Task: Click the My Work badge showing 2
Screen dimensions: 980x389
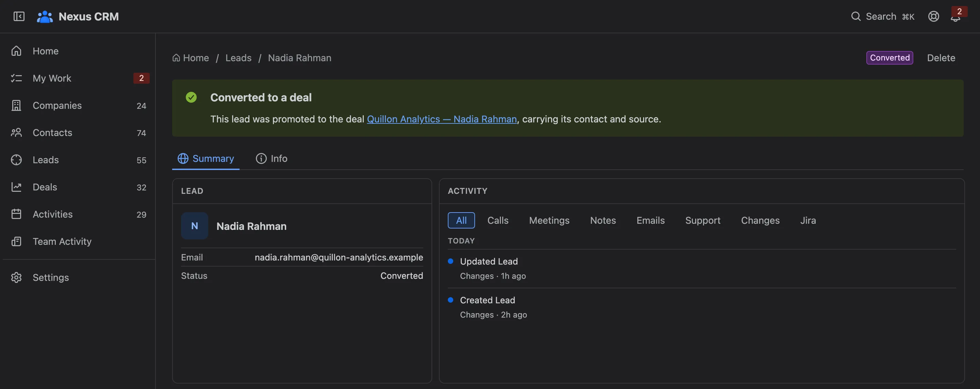Action: pos(141,78)
